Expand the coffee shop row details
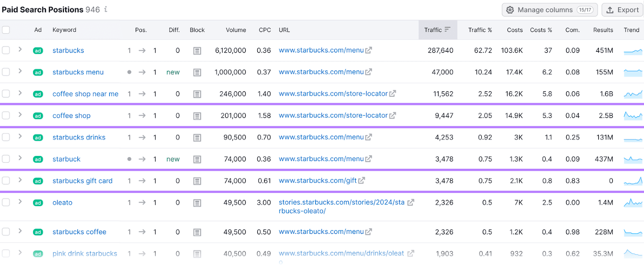This screenshot has height=266, width=644. (x=20, y=115)
